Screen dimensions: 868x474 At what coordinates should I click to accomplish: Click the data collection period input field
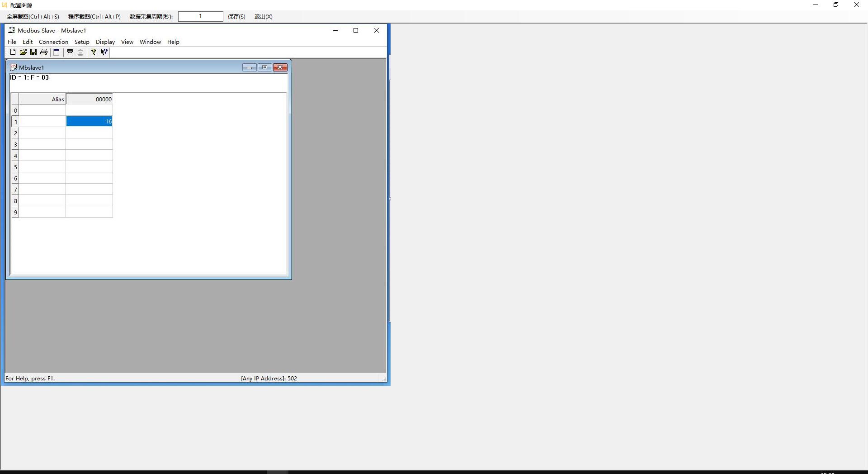200,17
